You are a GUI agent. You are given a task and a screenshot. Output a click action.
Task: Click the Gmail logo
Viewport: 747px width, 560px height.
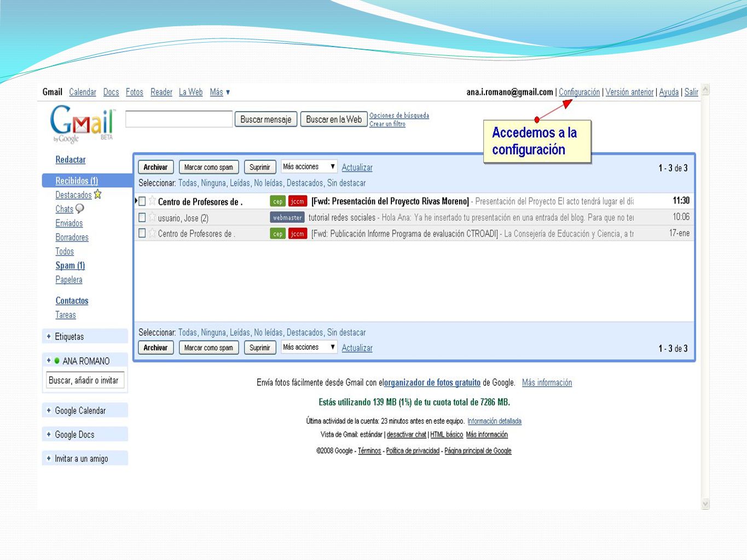(x=82, y=124)
